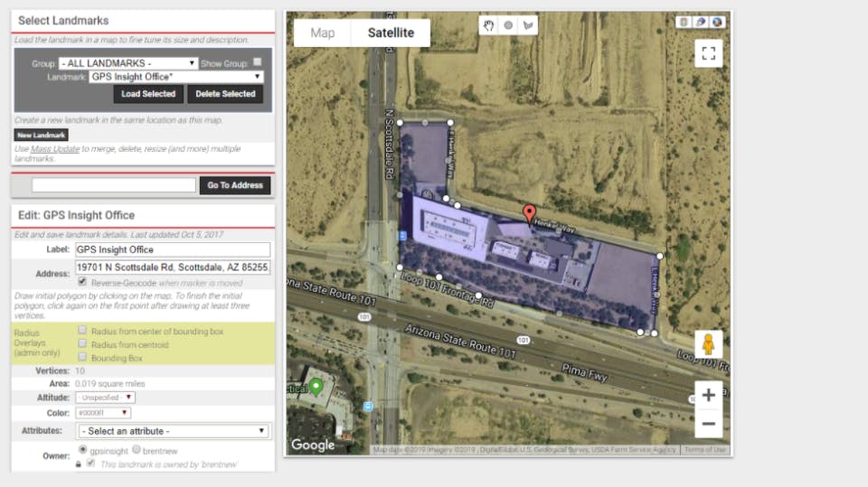The width and height of the screenshot is (868, 487).
Task: Enable the Bounding Box overlay
Action: tap(82, 357)
